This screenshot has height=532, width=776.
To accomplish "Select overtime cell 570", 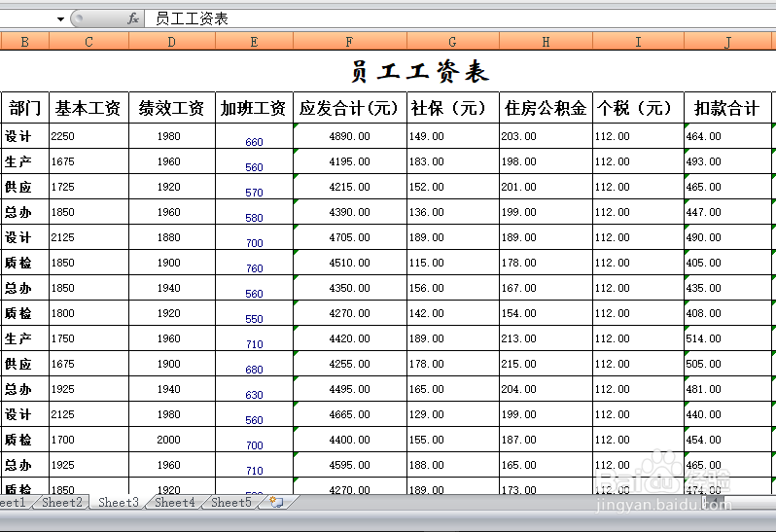I will coord(254,187).
